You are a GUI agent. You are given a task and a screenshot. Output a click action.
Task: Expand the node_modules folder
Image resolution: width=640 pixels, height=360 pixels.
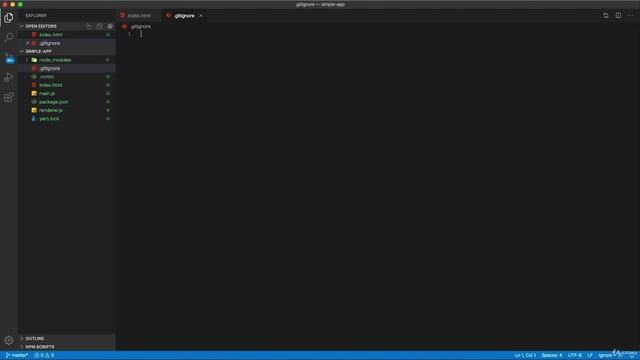coord(55,60)
